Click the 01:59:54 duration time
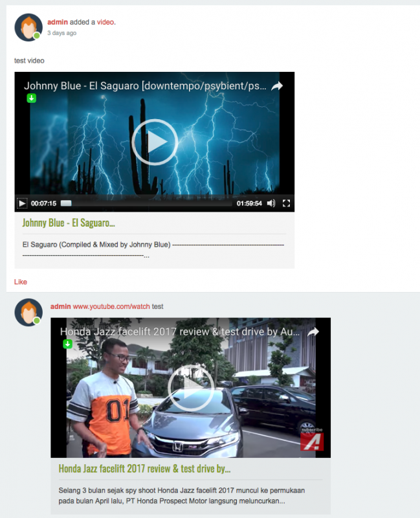This screenshot has height=518, width=420. 249,203
